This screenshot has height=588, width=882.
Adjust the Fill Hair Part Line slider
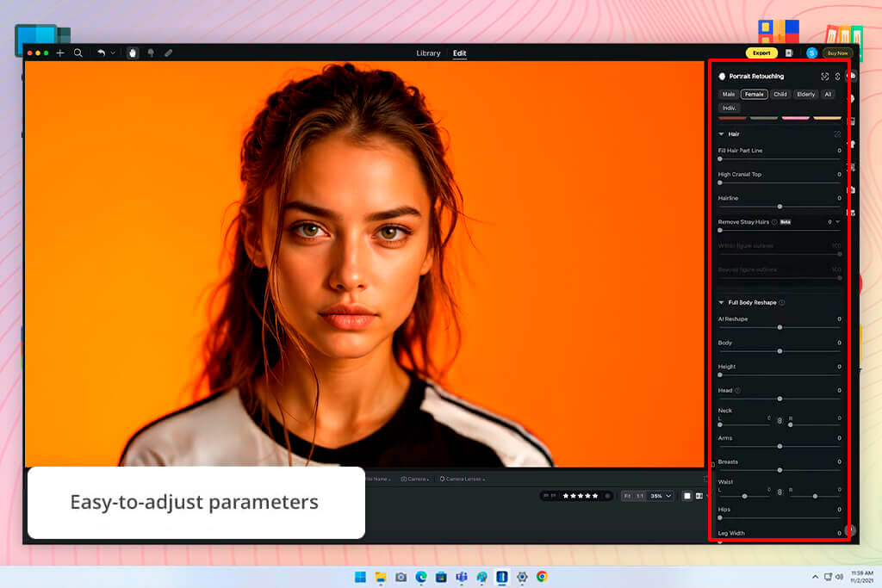click(x=780, y=159)
